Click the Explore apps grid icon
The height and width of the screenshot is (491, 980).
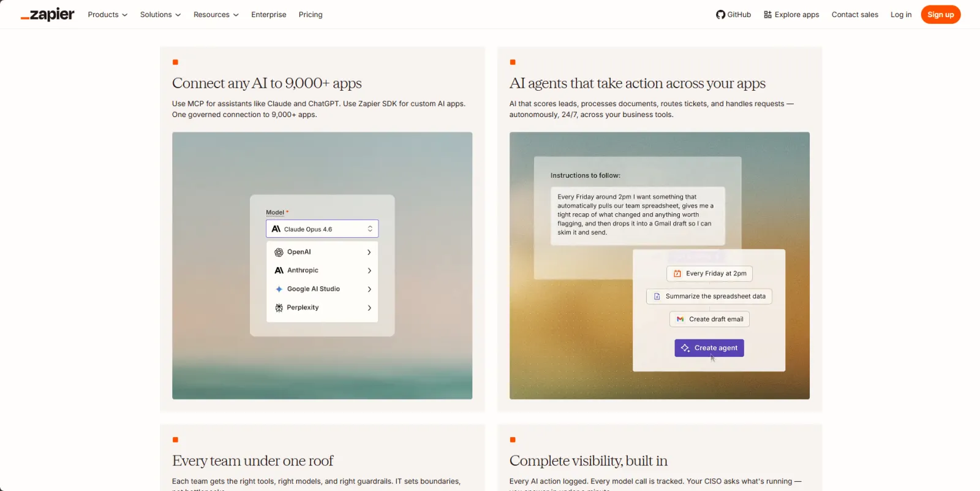tap(767, 15)
